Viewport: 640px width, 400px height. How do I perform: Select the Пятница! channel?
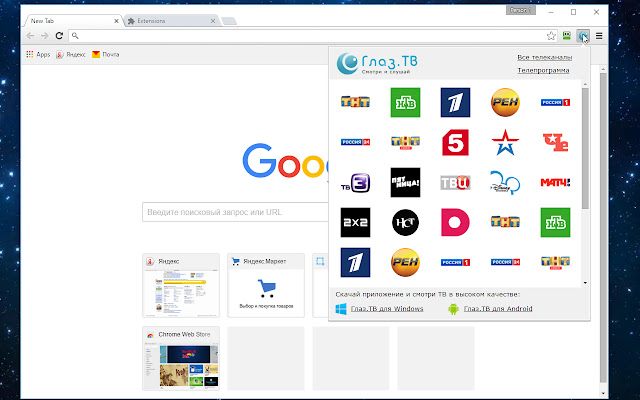tap(405, 182)
